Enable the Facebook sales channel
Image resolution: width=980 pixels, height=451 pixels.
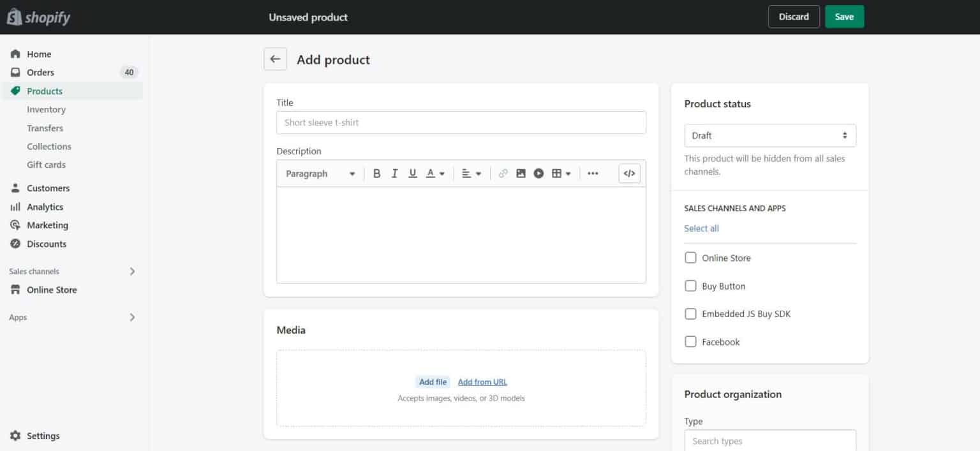pos(690,341)
